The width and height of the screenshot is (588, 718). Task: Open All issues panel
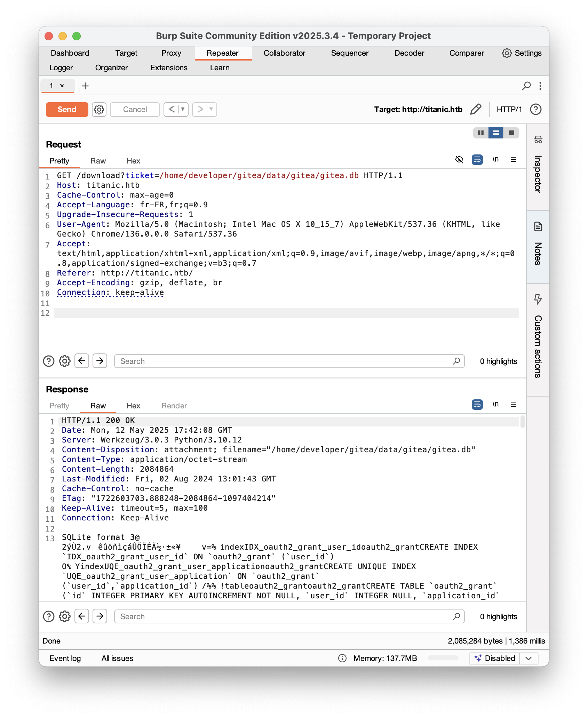coord(117,659)
